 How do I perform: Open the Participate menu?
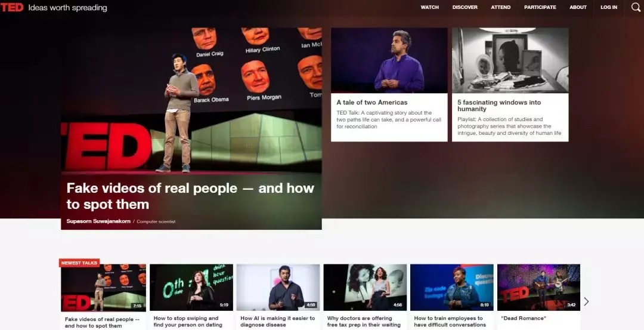(x=540, y=7)
